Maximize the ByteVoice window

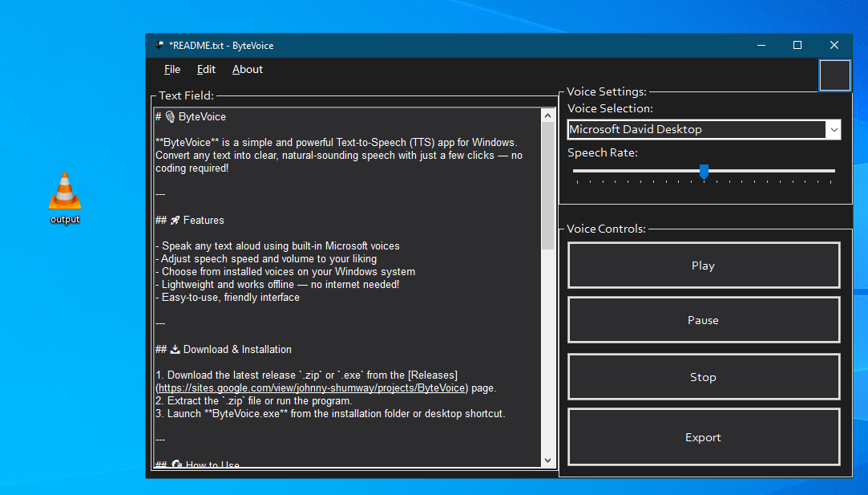click(x=797, y=46)
